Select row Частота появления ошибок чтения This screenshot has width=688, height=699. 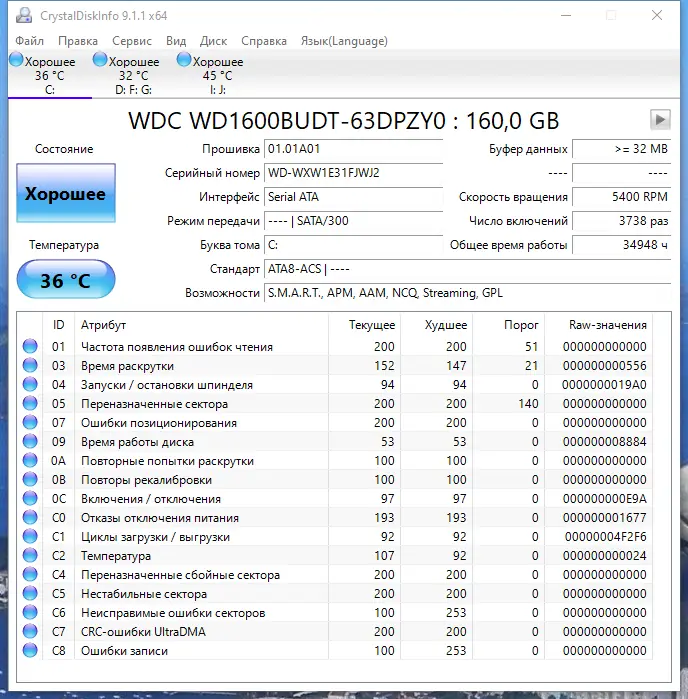[x=335, y=346]
